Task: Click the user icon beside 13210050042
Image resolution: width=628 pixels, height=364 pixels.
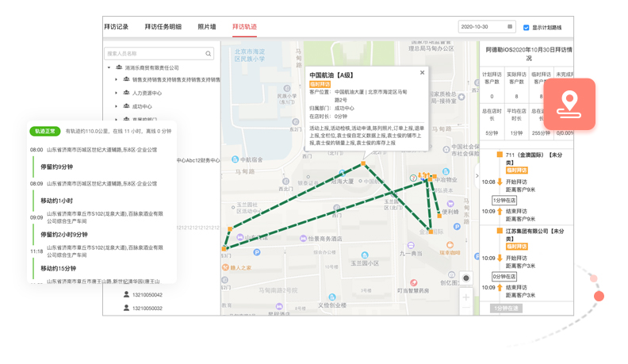Action: 126,295
